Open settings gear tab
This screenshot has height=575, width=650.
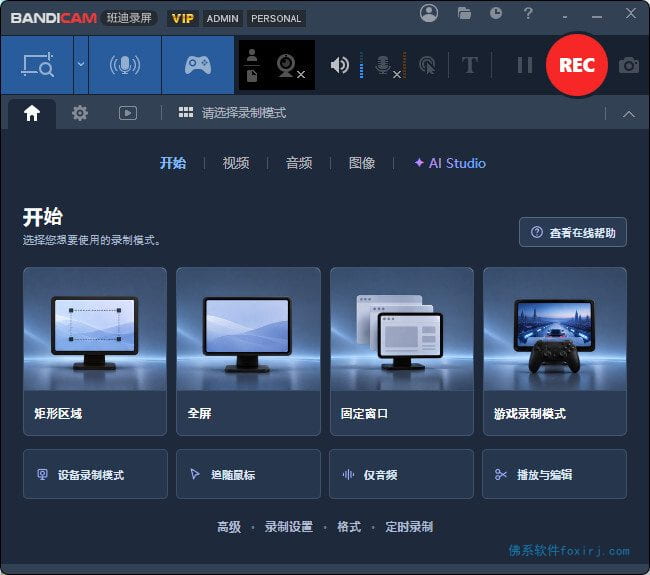pos(80,113)
